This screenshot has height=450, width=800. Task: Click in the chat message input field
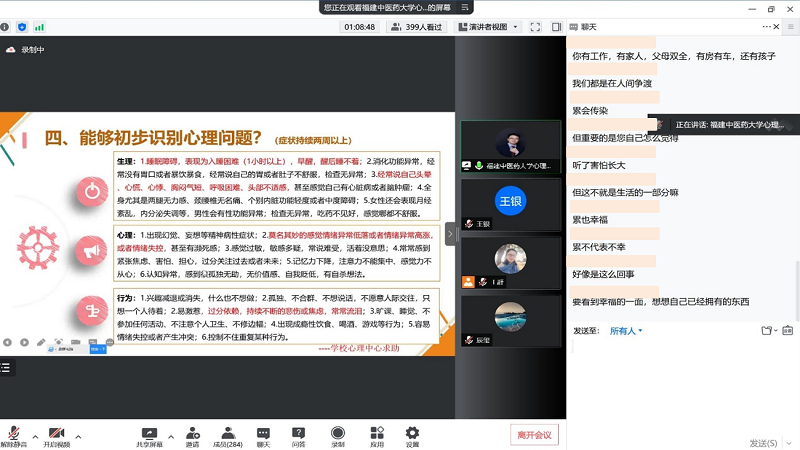point(683,387)
